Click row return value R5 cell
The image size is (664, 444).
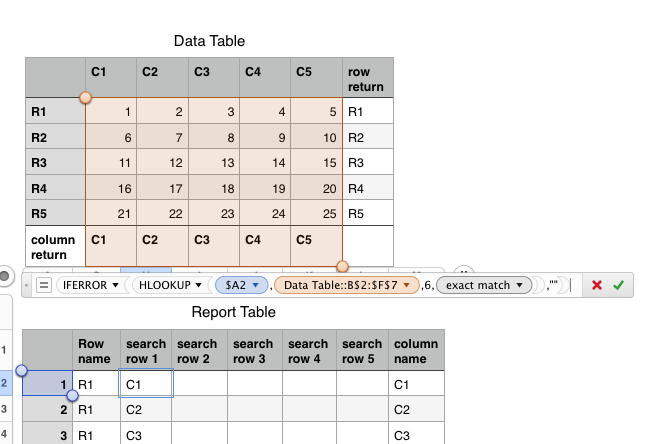pos(368,213)
